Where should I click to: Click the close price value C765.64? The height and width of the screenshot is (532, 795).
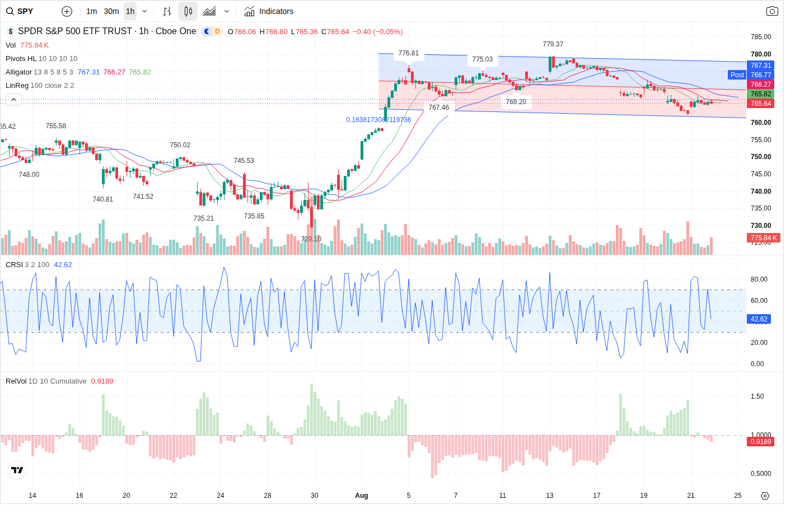click(x=335, y=32)
